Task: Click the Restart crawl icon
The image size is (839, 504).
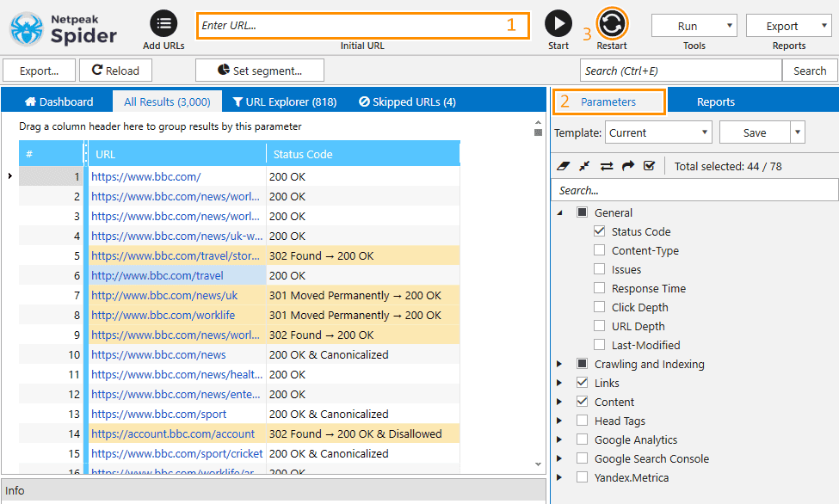Action: pos(612,24)
